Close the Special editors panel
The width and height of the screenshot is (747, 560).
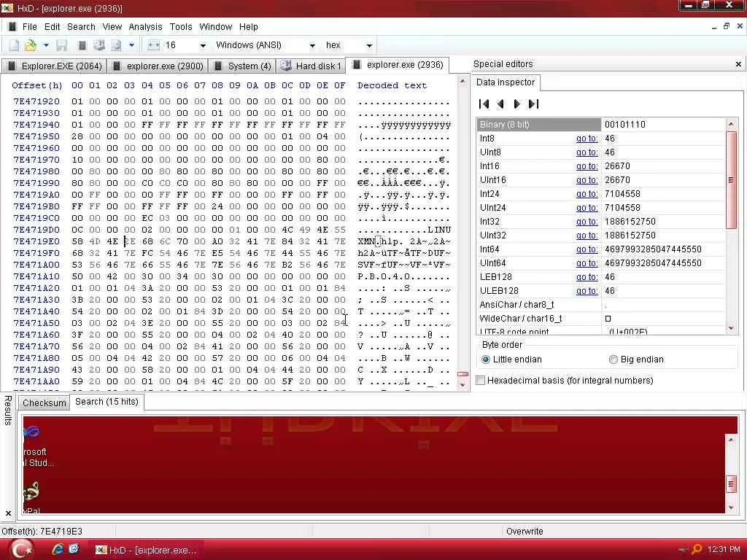pos(738,64)
